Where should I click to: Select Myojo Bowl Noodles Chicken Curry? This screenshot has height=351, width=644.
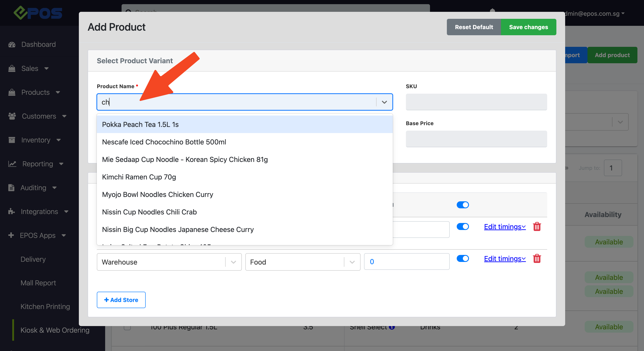coord(244,194)
